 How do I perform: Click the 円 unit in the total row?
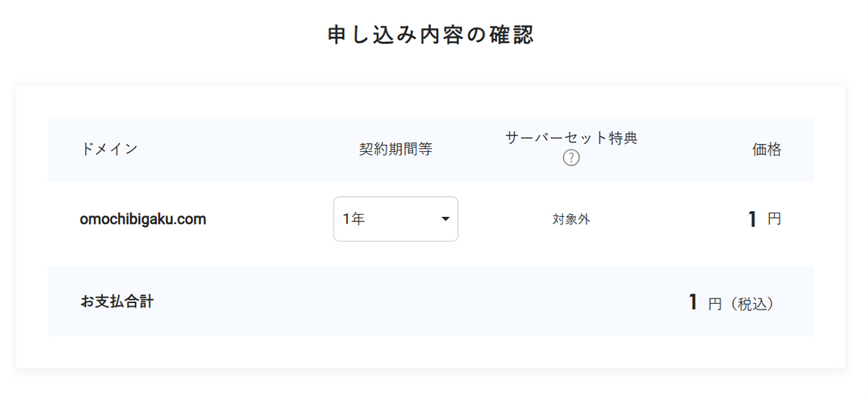pyautogui.click(x=715, y=304)
